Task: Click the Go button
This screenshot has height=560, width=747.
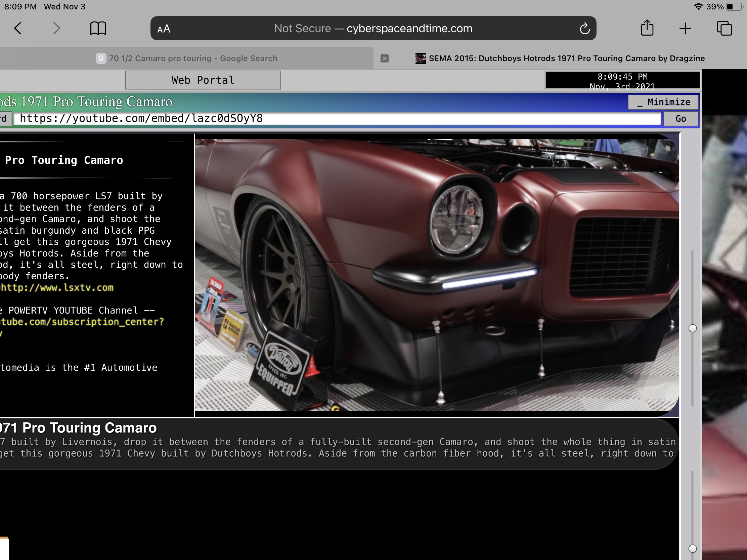Action: (681, 119)
